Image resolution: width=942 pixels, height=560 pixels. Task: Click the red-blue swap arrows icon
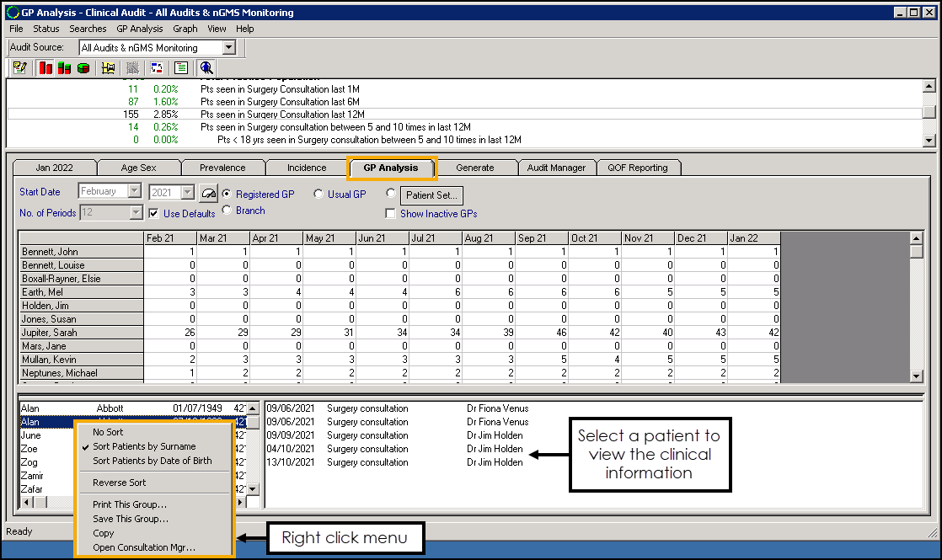pyautogui.click(x=156, y=68)
